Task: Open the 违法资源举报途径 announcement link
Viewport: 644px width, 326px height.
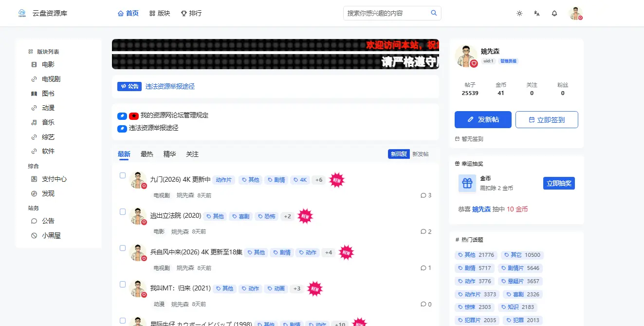Action: point(170,86)
